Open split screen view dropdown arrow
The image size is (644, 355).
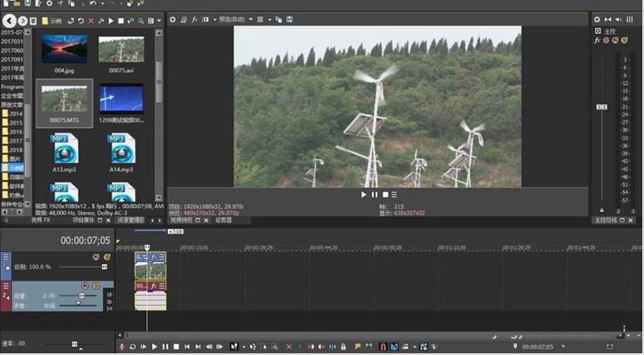pos(215,19)
